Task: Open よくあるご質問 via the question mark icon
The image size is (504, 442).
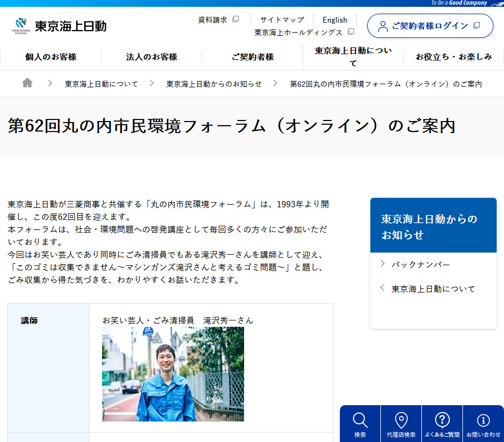Action: [442, 419]
